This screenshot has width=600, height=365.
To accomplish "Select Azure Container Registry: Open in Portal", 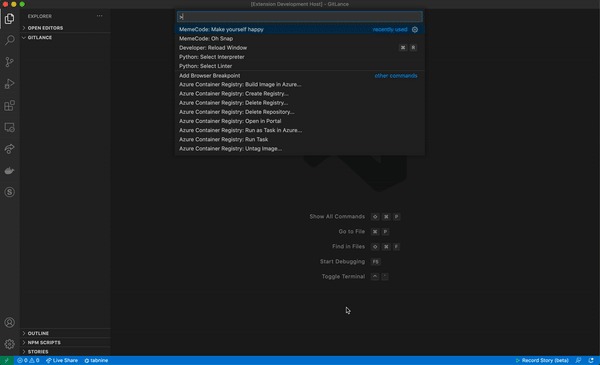I will 300,121.
